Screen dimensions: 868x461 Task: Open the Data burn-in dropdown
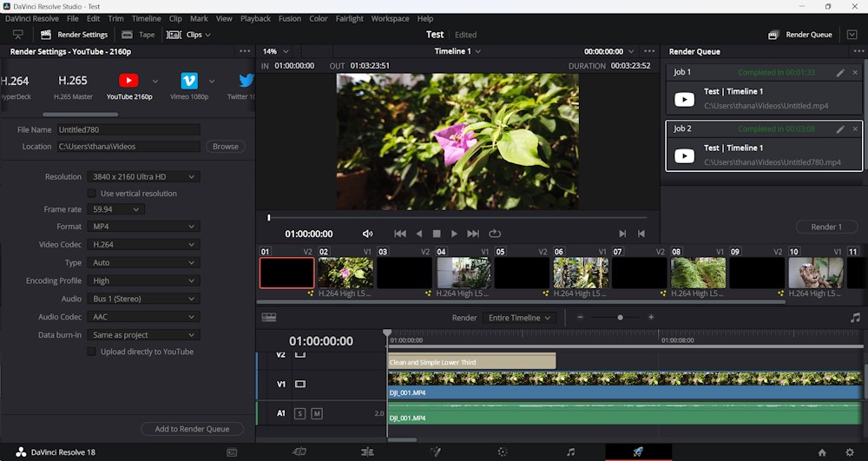[143, 335]
